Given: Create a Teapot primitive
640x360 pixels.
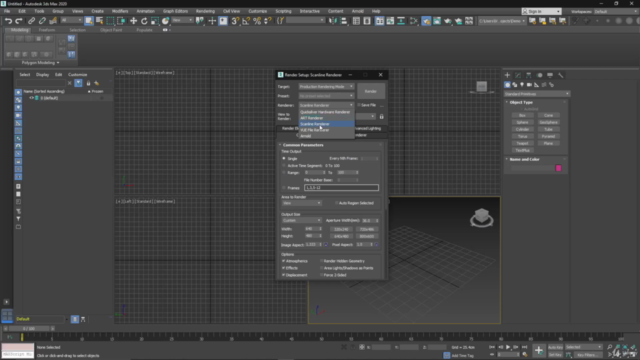Looking at the screenshot, I should [x=522, y=143].
